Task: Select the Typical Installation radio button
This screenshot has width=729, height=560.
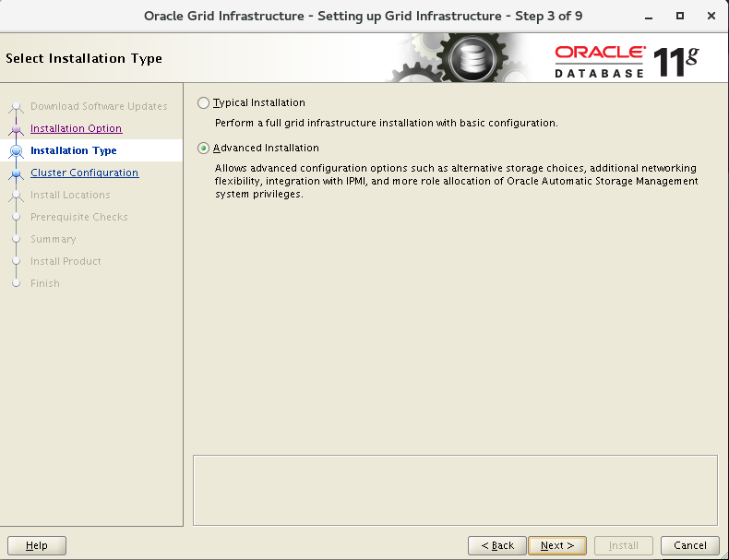Action: click(203, 102)
